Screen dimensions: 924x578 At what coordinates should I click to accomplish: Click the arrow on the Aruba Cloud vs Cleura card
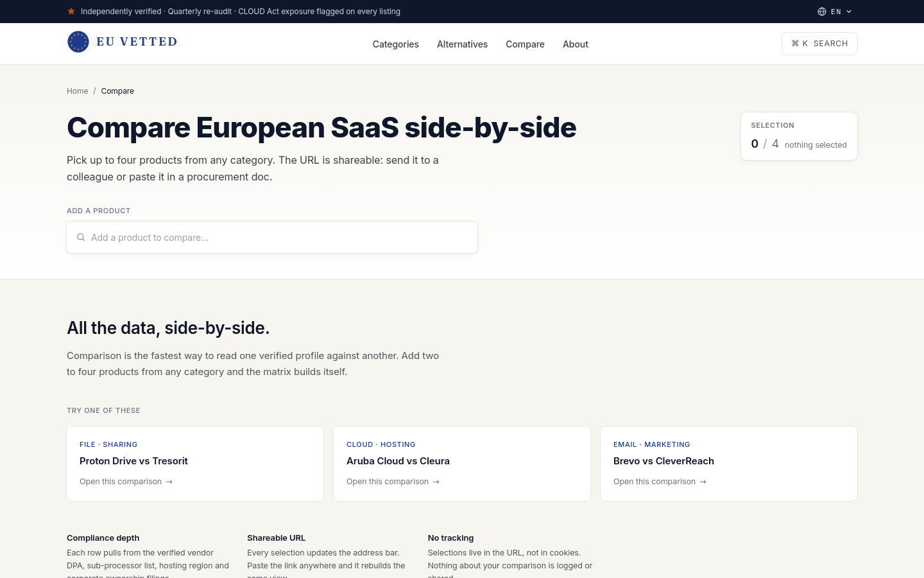point(436,482)
